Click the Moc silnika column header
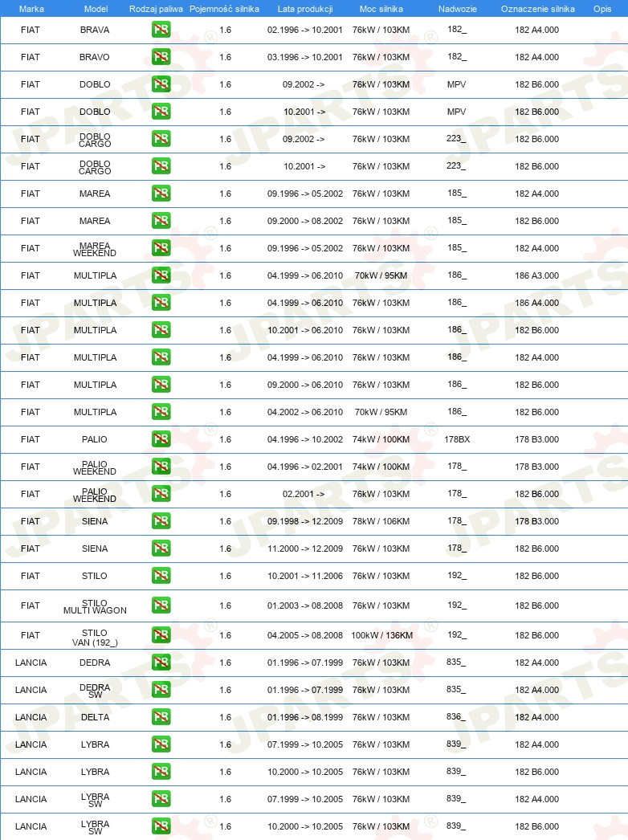This screenshot has height=840, width=628. coord(381,9)
